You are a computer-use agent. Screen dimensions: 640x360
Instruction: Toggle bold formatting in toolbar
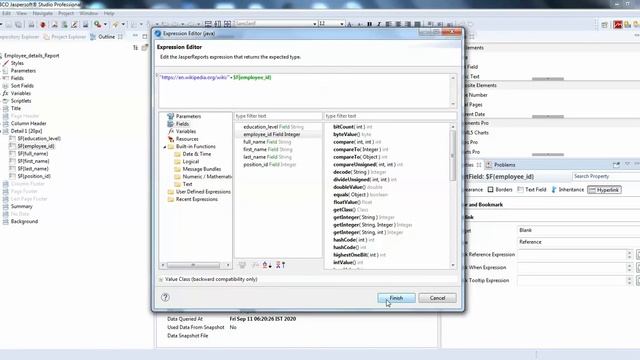(x=369, y=24)
